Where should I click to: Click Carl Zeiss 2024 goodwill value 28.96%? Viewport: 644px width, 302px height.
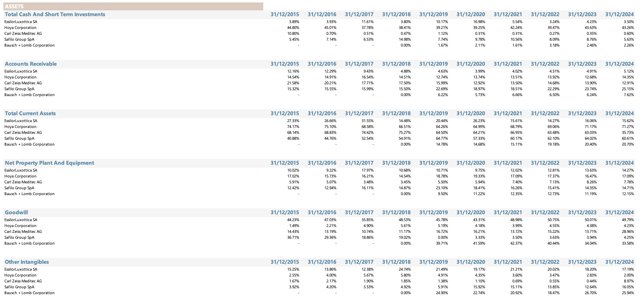point(628,232)
